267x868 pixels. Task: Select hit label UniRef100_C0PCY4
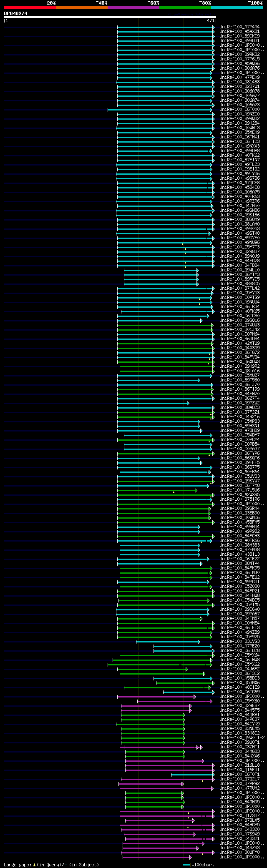[239, 439]
